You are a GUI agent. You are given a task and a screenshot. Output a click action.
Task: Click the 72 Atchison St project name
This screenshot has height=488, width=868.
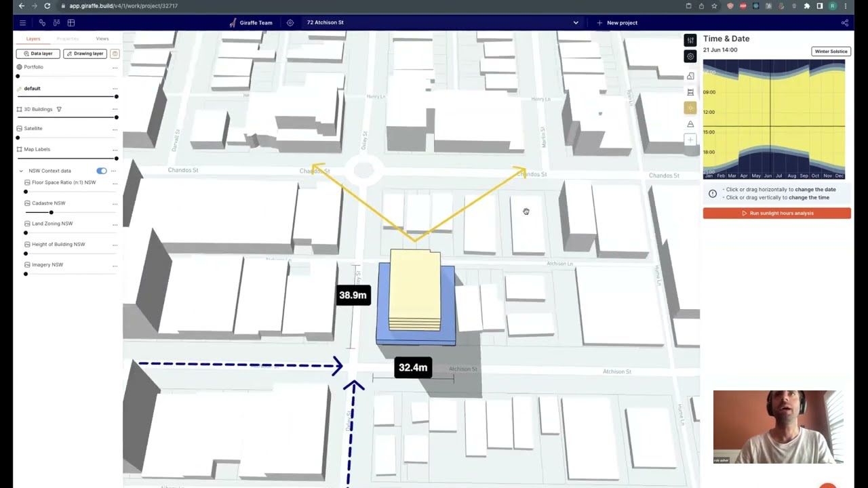(x=325, y=22)
